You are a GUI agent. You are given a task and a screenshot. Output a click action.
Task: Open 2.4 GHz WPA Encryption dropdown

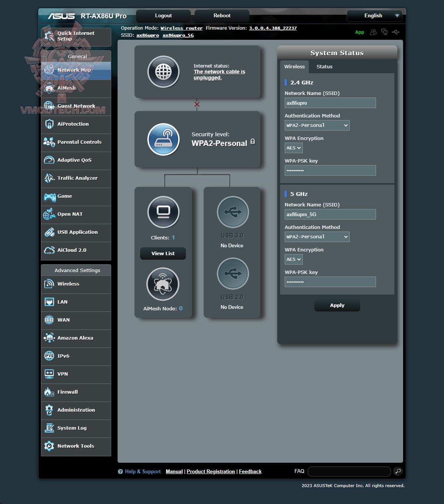(x=294, y=148)
